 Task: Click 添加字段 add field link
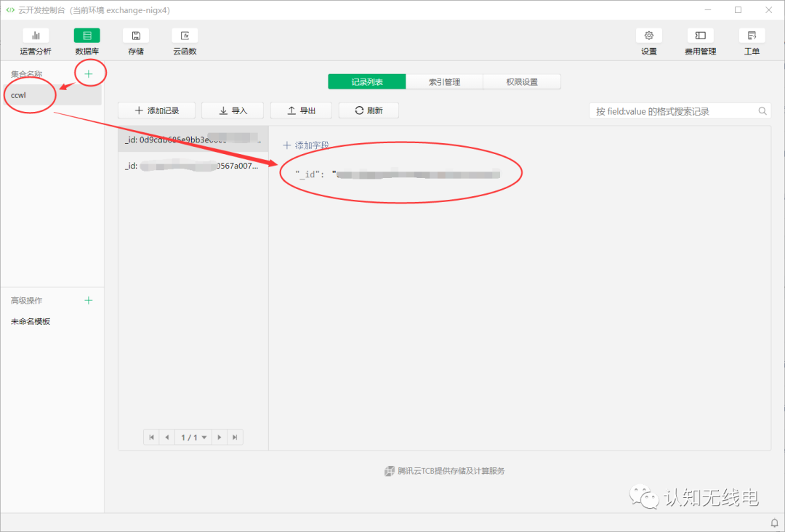coord(307,145)
